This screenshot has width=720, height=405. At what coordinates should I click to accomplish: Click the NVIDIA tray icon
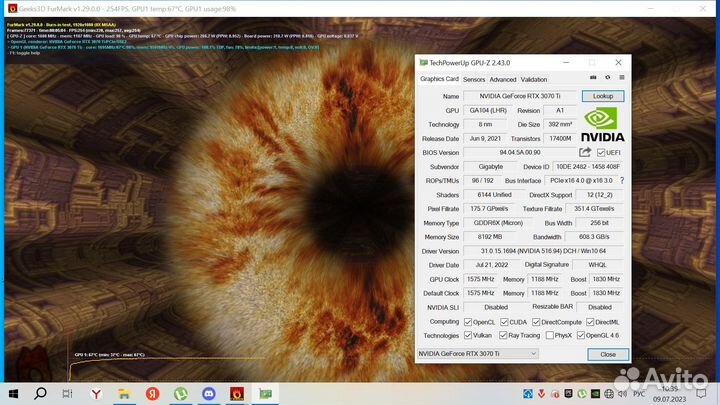(595, 394)
